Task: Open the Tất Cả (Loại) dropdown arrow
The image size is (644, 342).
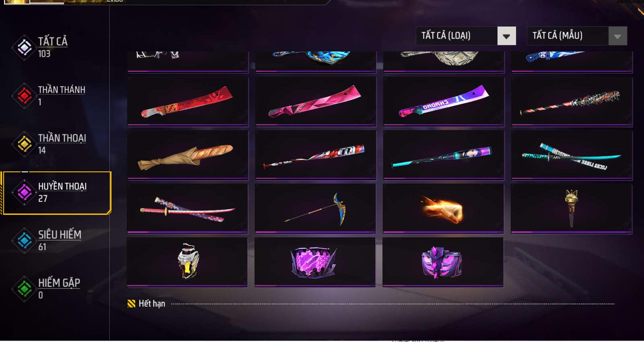Action: [506, 36]
